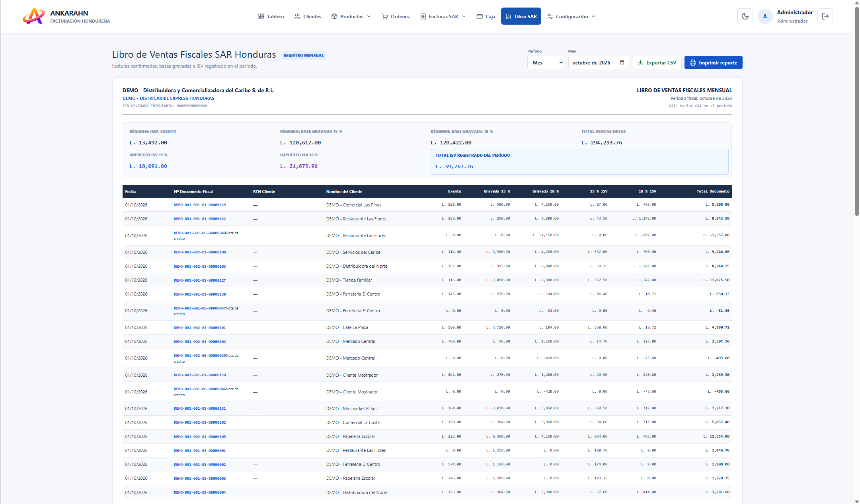The height and width of the screenshot is (504, 860).
Task: Open the calendar picker icon in Mes field
Action: tap(622, 62)
